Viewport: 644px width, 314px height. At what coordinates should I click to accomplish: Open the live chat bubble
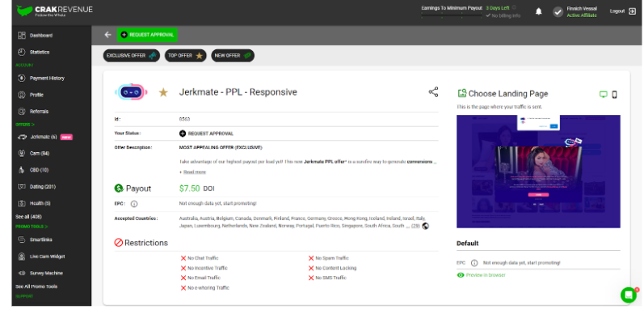click(x=629, y=295)
